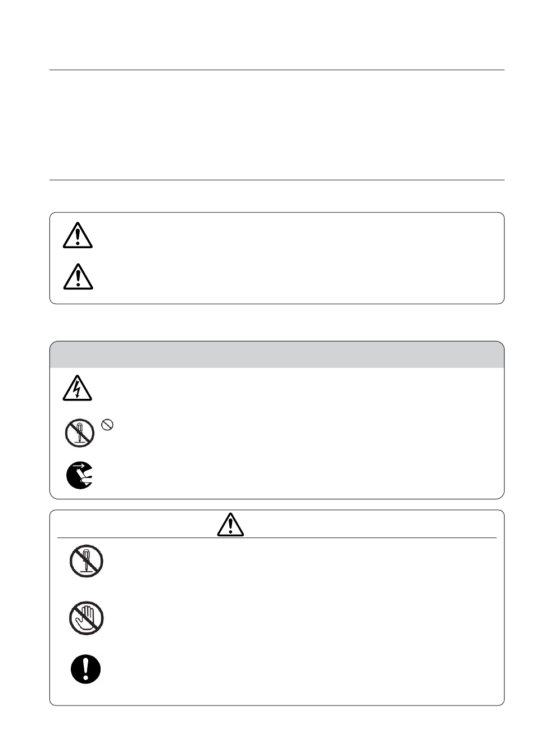Click blank area between the two top rules

point(277,125)
